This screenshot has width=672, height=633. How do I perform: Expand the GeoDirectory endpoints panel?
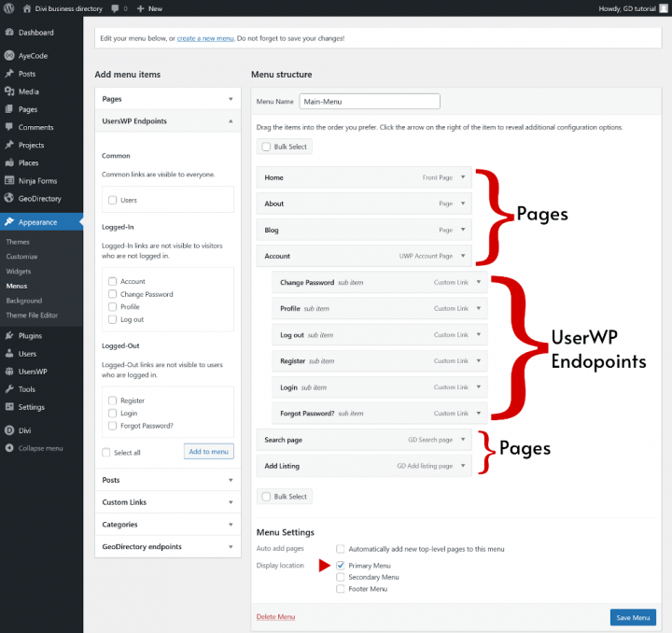(x=231, y=546)
